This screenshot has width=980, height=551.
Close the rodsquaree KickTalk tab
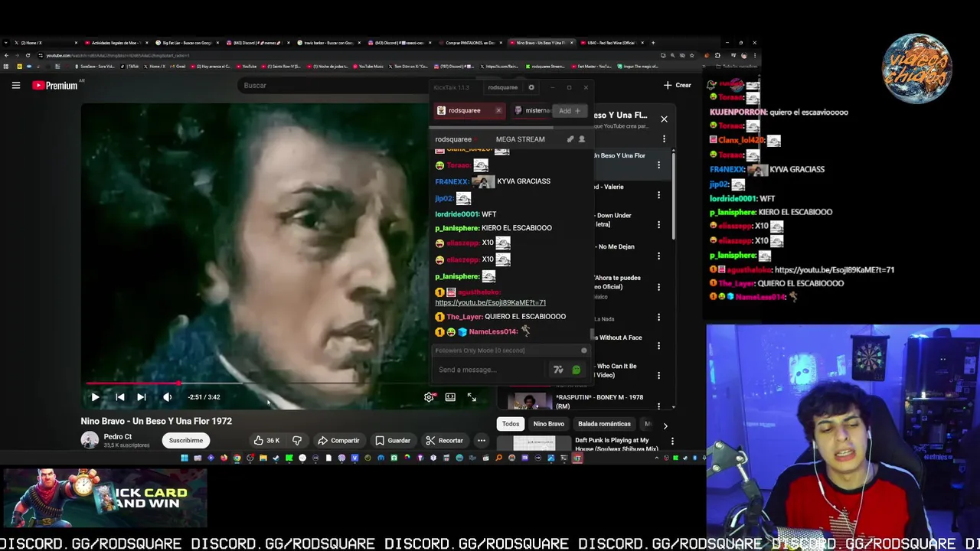coord(498,110)
